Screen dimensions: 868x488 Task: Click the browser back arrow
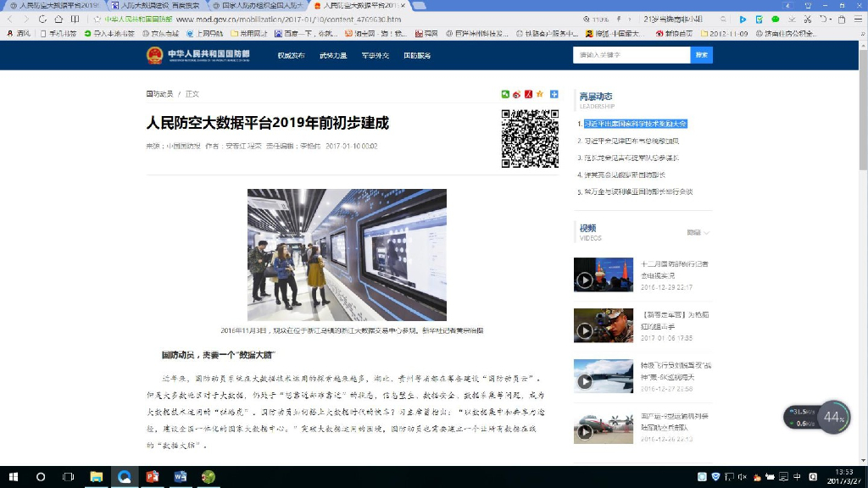[x=10, y=19]
